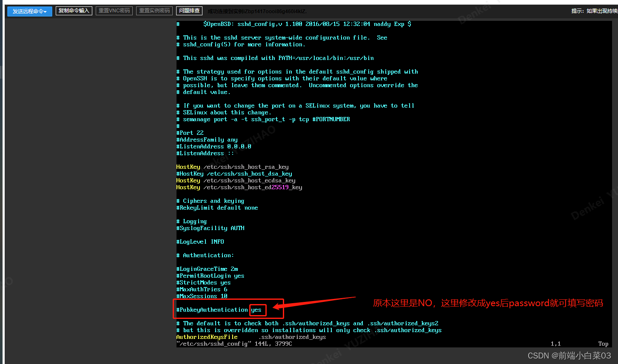Click the 问题排查 button
The image size is (618, 364).
[189, 11]
